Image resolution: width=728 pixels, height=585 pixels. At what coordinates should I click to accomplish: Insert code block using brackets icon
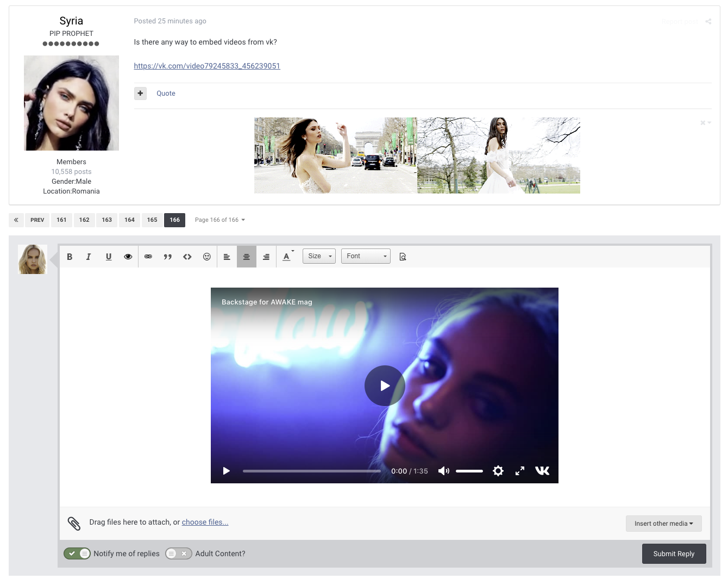pyautogui.click(x=187, y=257)
